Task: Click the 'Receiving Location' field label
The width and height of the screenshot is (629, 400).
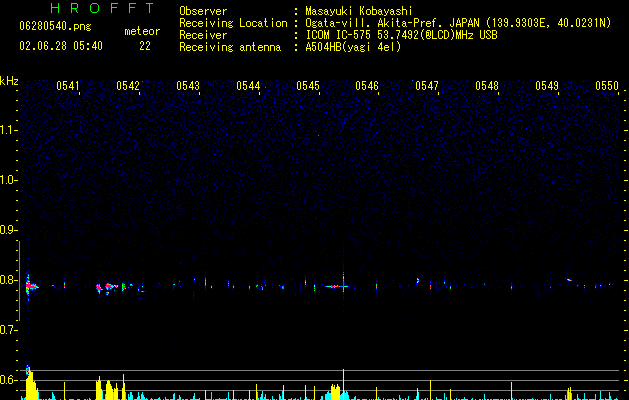Action: 233,23
